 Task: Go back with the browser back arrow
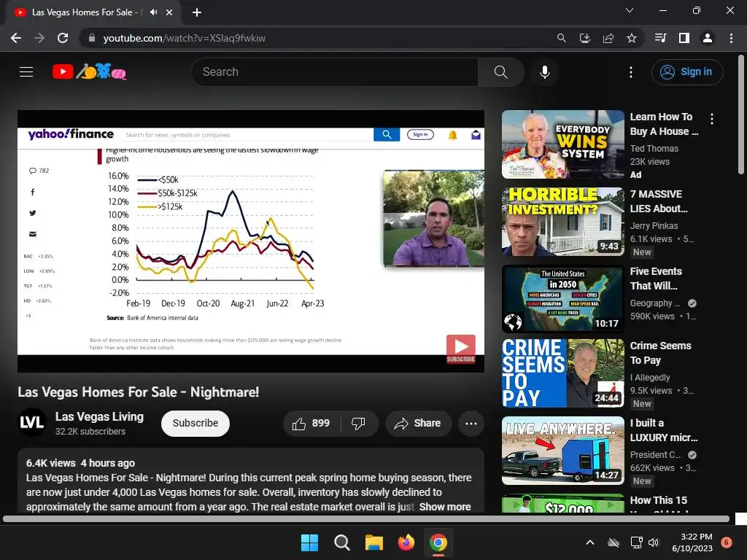(x=16, y=38)
